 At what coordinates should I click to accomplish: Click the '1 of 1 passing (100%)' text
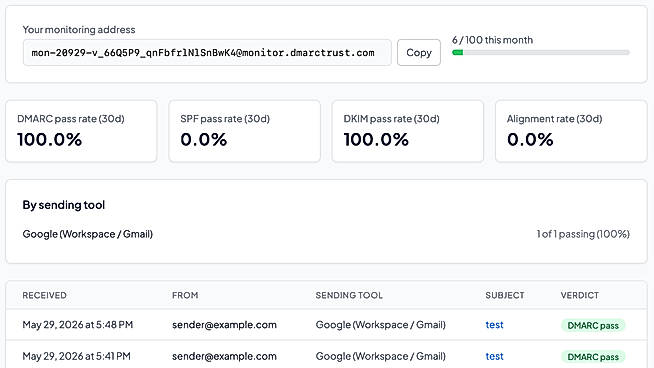583,234
